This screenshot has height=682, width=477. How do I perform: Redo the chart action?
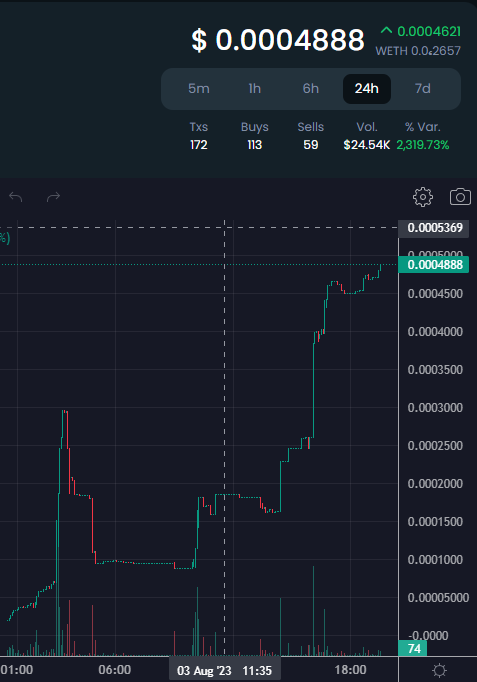pos(53,197)
